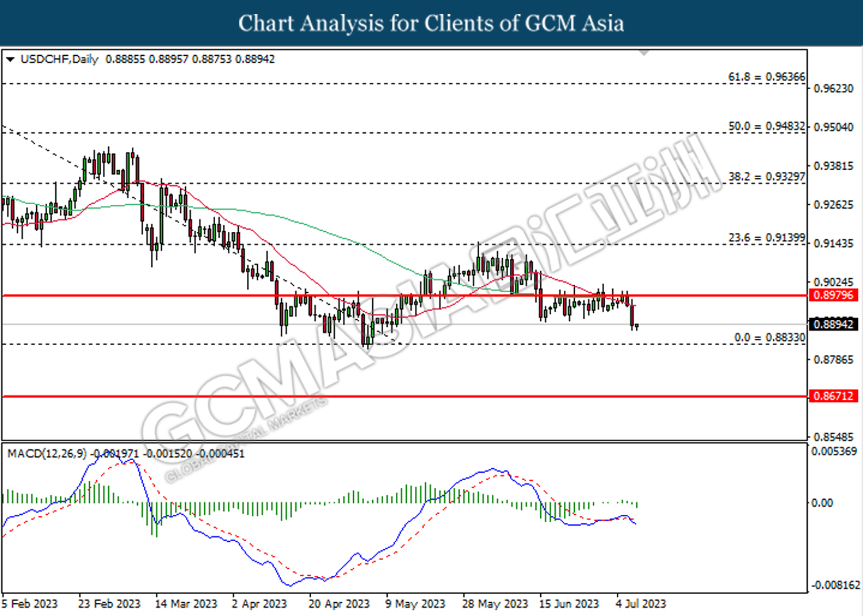The height and width of the screenshot is (616, 863).
Task: Click the red 0.89796 price label
Action: tap(834, 295)
